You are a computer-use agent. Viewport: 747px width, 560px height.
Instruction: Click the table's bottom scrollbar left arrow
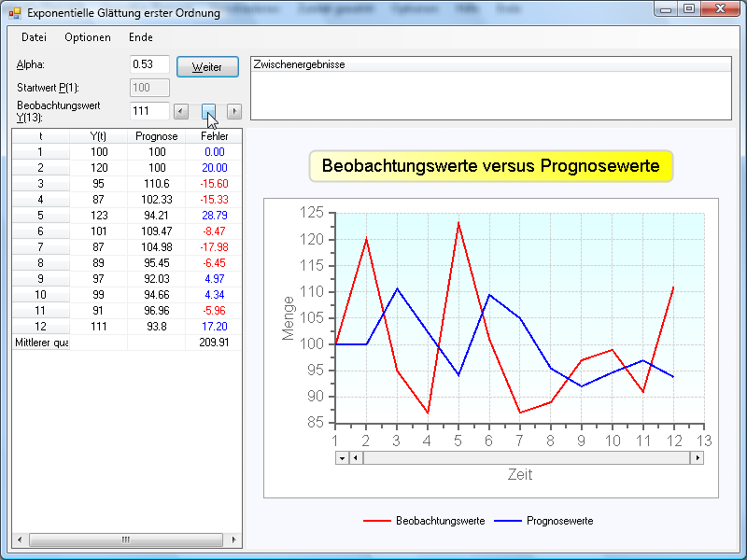[18, 540]
